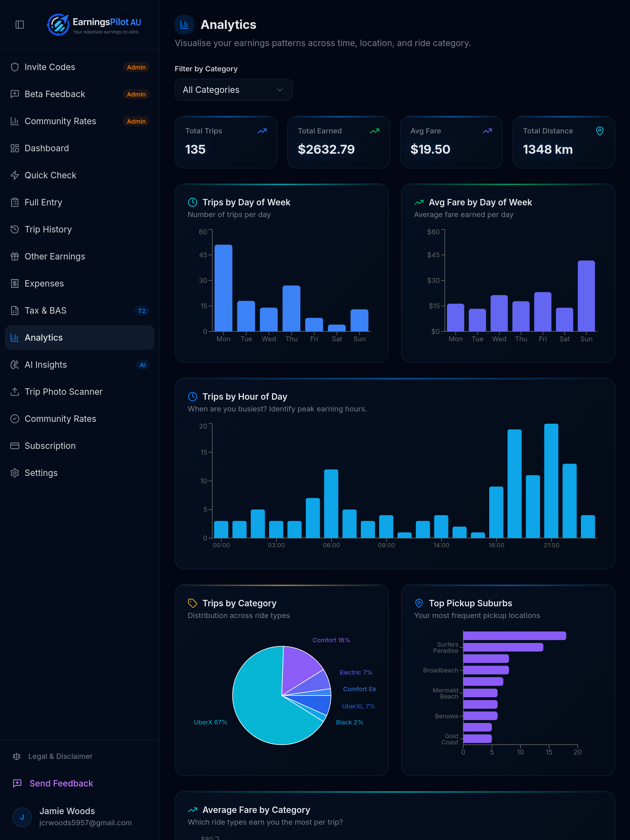Click the Beta Feedback message icon

pyautogui.click(x=15, y=94)
